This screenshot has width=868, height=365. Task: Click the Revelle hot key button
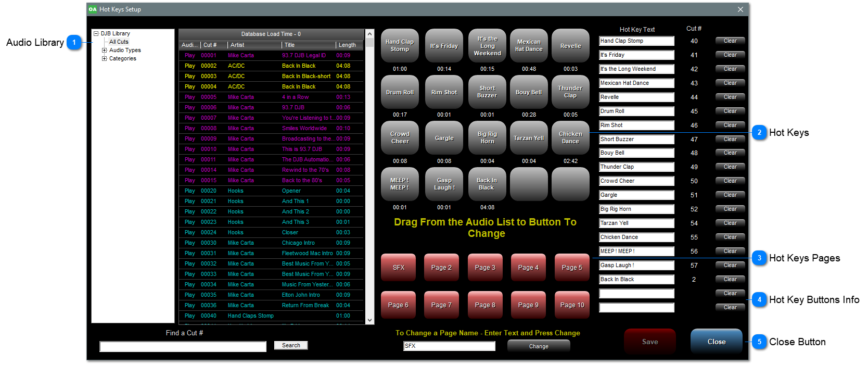(570, 45)
